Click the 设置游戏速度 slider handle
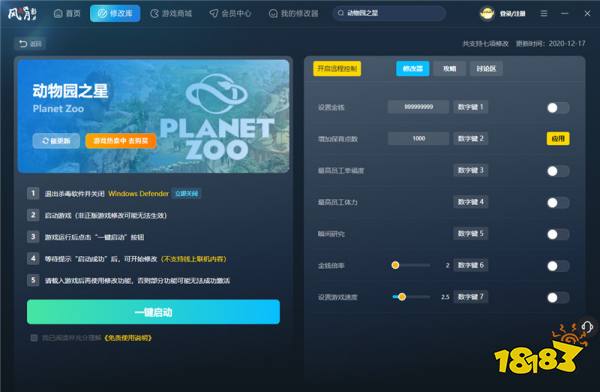 [x=401, y=297]
